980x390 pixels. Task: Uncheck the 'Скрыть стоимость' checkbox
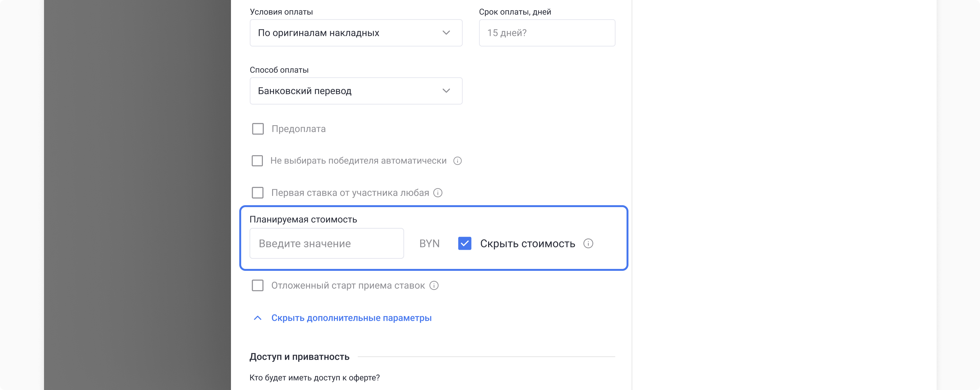click(x=464, y=243)
